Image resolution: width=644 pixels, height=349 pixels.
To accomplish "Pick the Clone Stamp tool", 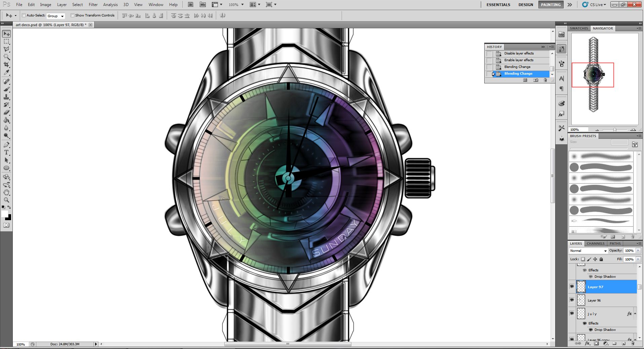I will [x=6, y=97].
